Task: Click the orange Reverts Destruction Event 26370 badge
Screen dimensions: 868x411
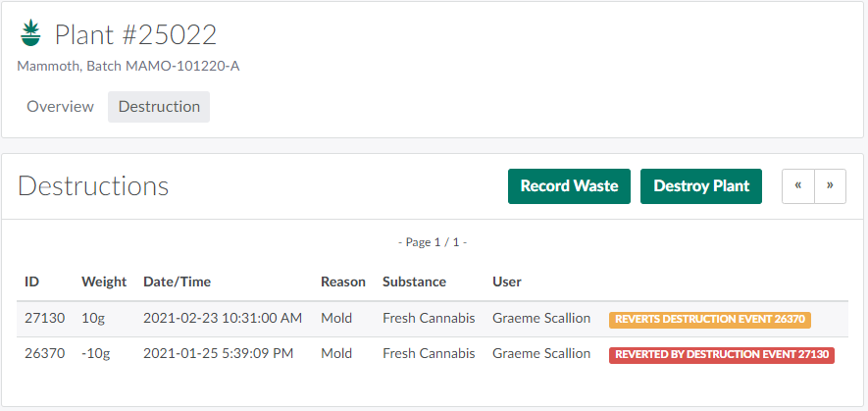Action: coord(710,319)
